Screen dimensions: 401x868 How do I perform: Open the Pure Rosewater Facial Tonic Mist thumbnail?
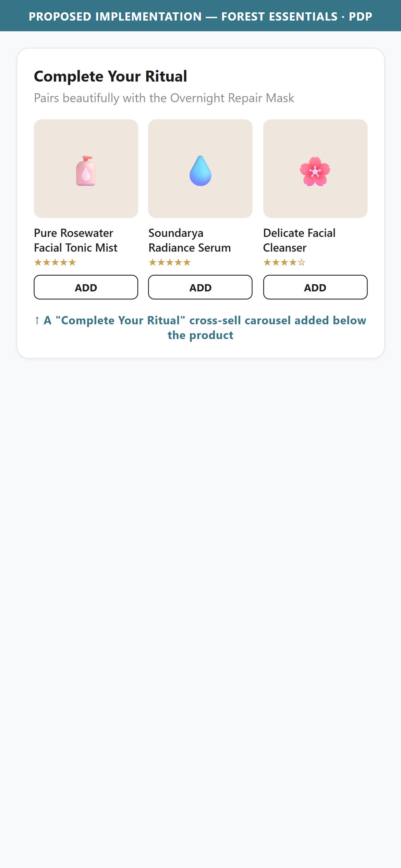tap(86, 169)
